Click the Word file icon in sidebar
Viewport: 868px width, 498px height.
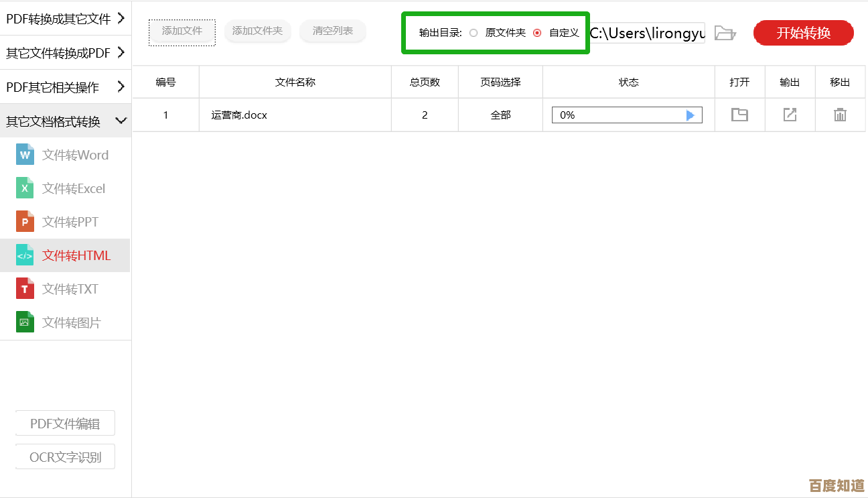click(x=25, y=155)
